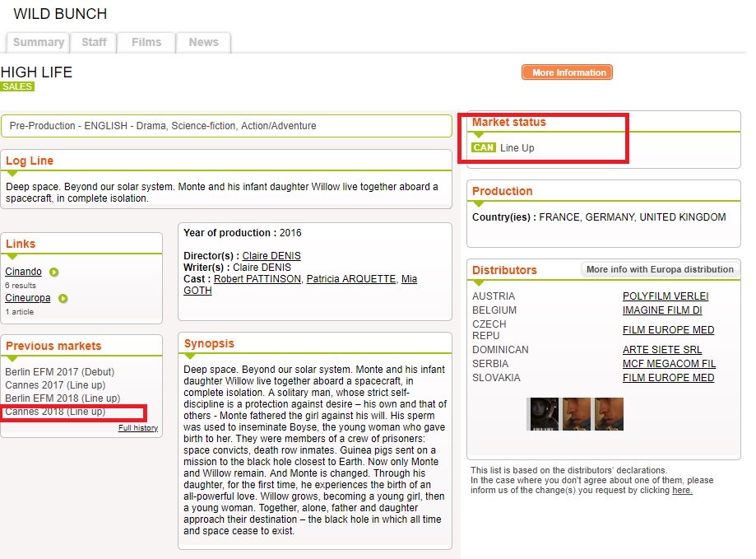This screenshot has height=559, width=756.
Task: Click the Log Line heading
Action: click(30, 161)
